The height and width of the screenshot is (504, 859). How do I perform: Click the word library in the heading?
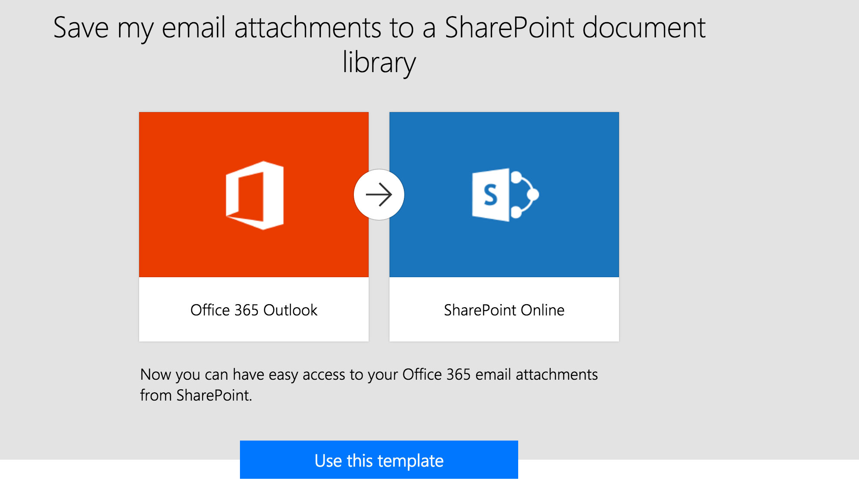379,62
